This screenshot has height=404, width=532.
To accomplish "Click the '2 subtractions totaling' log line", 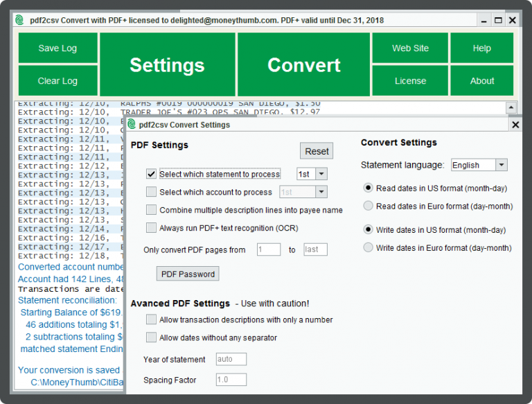I will click(74, 337).
